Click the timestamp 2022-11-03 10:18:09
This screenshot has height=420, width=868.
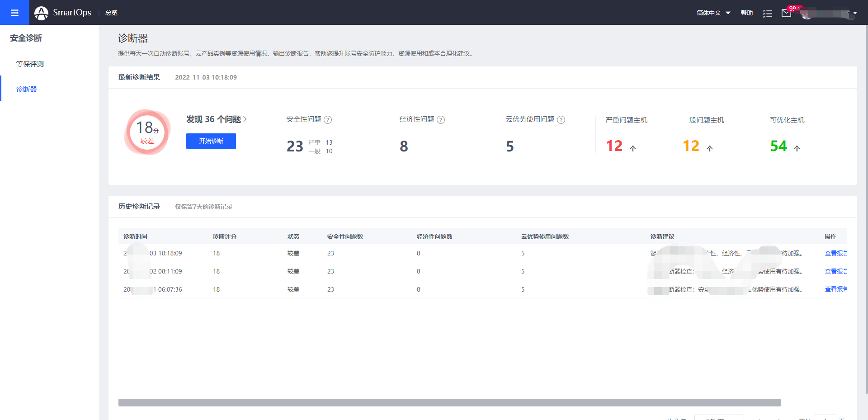[x=206, y=77]
